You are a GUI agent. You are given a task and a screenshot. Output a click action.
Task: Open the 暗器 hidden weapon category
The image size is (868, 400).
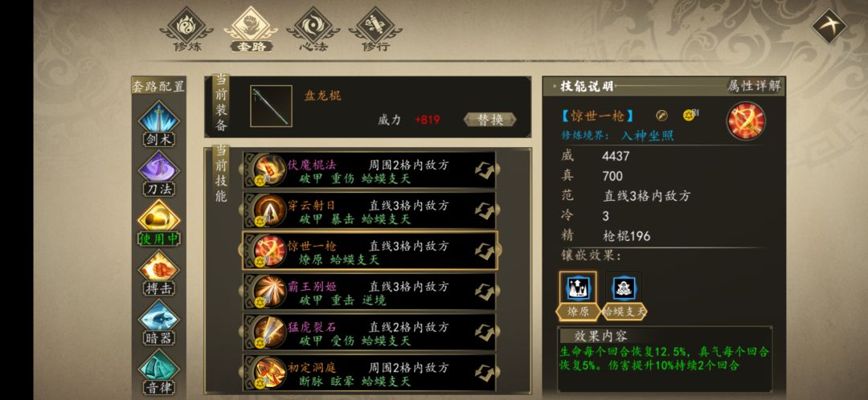pyautogui.click(x=159, y=322)
